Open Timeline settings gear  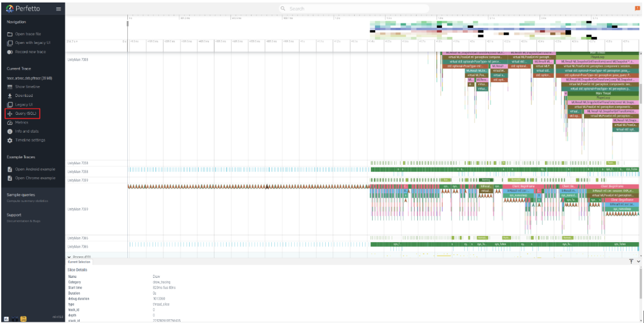(10, 140)
